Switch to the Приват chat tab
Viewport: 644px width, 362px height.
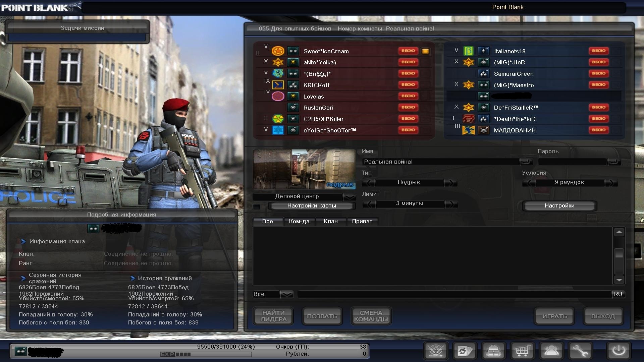point(362,222)
